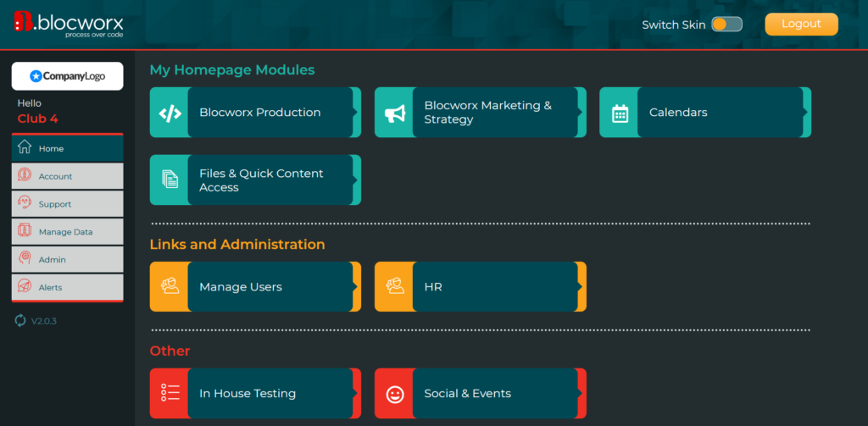Open the Manage Users module
The width and height of the screenshot is (868, 426).
tap(255, 286)
